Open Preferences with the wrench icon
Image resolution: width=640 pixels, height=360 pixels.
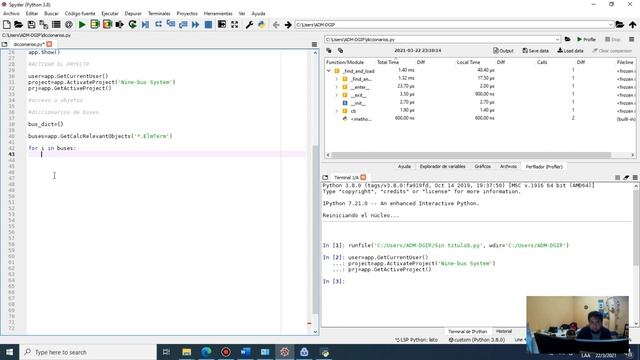(x=249, y=25)
